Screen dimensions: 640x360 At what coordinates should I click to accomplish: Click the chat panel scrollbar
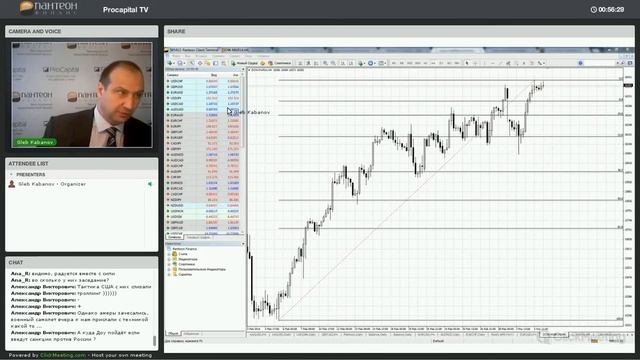[x=154, y=340]
